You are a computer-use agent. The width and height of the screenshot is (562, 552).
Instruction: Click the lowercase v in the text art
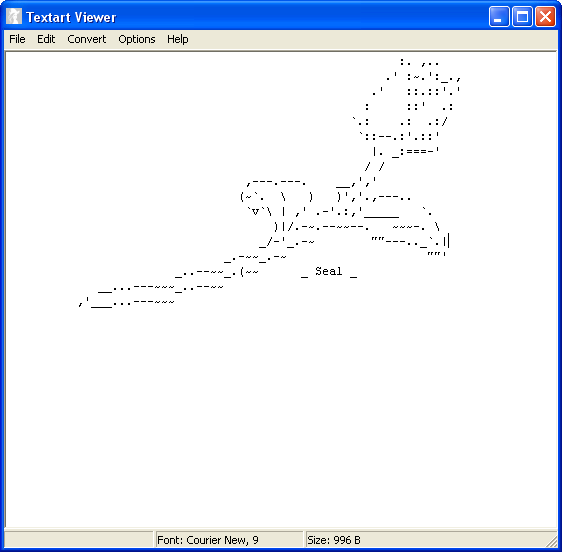click(x=255, y=212)
